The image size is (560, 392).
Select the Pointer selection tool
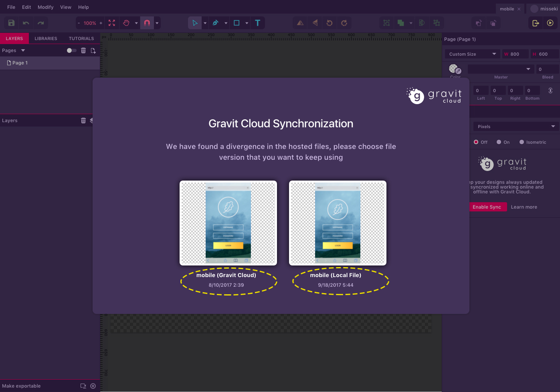coord(195,23)
